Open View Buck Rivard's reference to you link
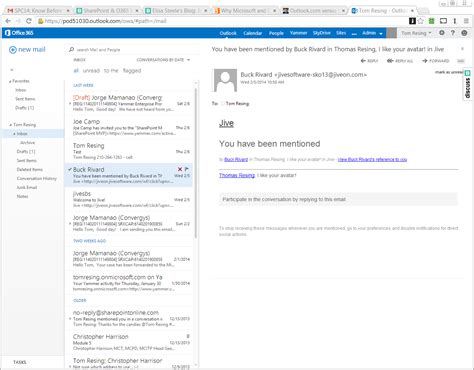474x370 pixels. coord(372,160)
